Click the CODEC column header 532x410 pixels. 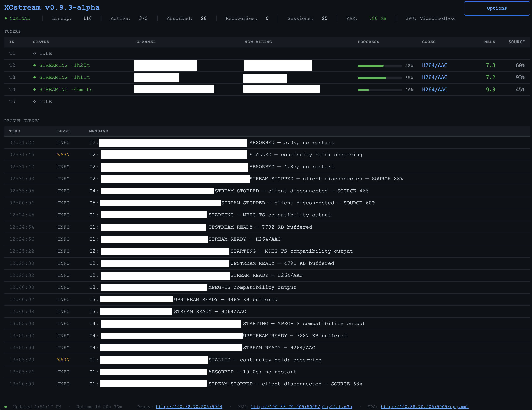pos(429,42)
